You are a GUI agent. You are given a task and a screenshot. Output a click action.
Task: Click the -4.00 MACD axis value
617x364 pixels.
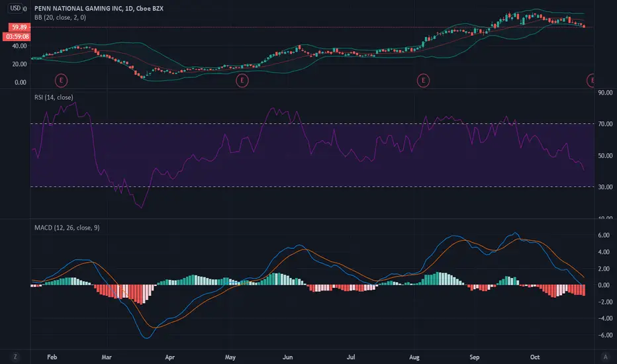[x=605, y=318]
